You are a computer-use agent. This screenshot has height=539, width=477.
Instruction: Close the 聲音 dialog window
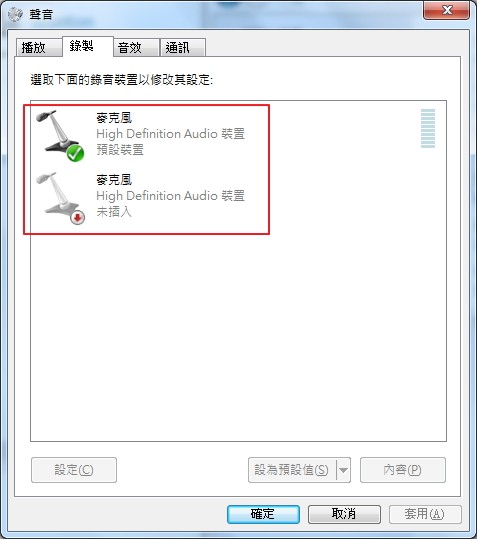point(446,10)
